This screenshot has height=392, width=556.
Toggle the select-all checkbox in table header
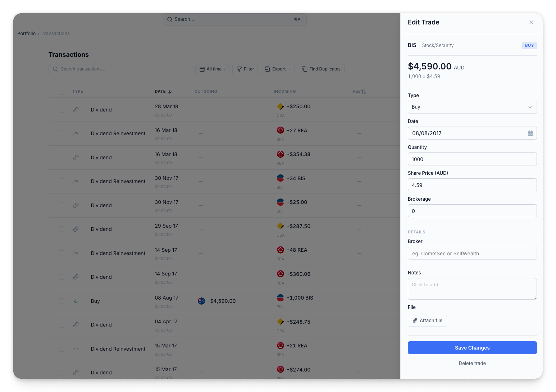(x=61, y=92)
